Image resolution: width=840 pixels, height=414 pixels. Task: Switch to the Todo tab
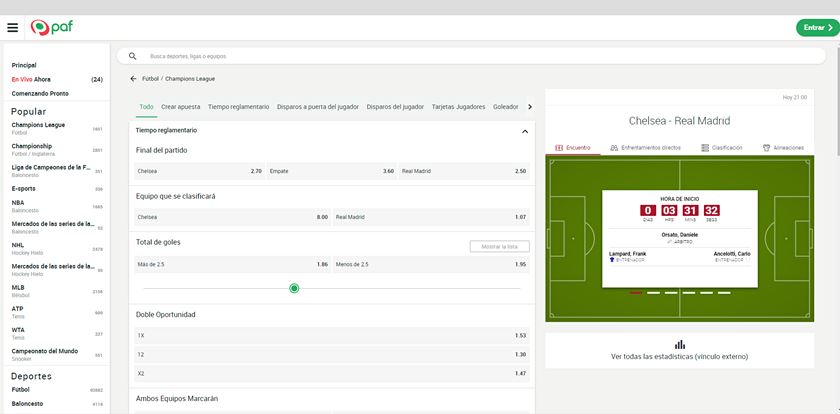click(146, 107)
